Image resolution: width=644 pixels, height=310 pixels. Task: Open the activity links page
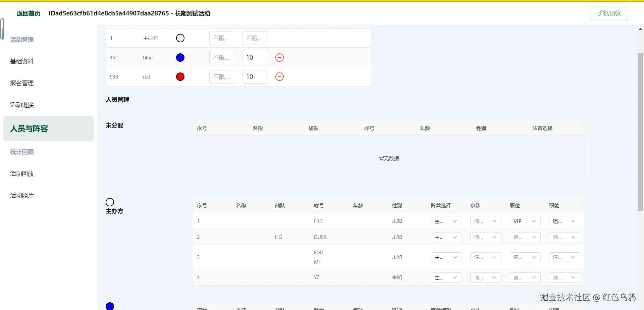pos(22,105)
